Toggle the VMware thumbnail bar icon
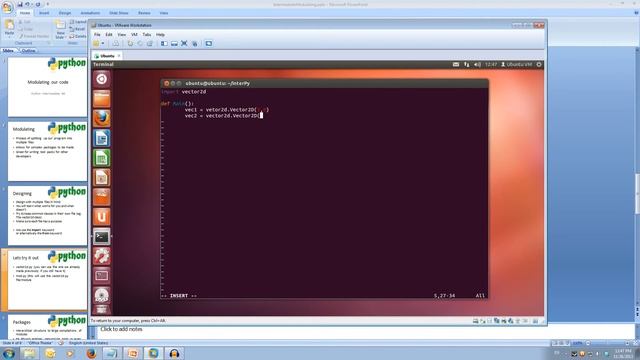The image size is (640, 360). click(x=174, y=43)
